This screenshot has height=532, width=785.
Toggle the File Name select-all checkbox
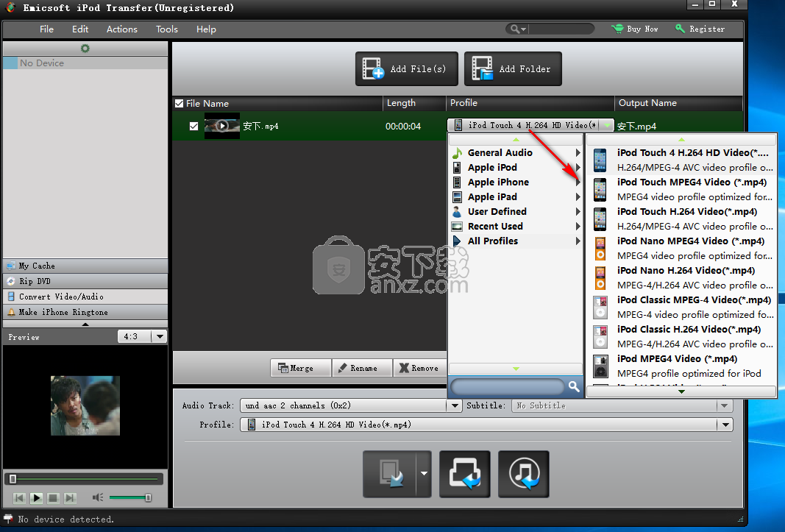point(179,103)
